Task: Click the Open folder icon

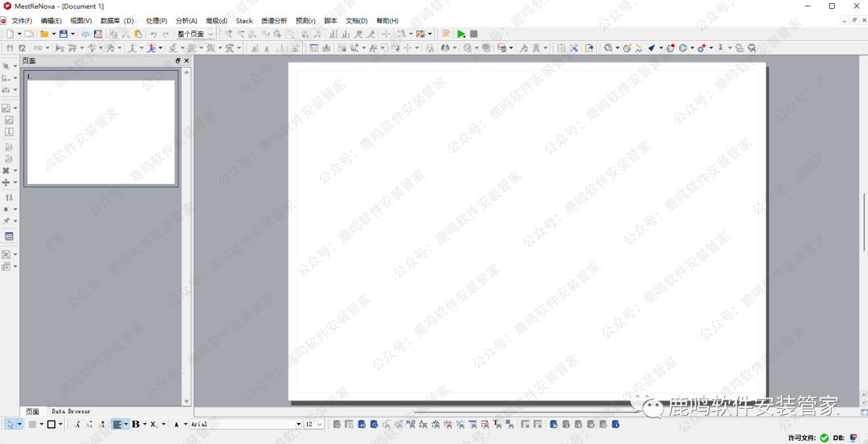Action: [44, 34]
